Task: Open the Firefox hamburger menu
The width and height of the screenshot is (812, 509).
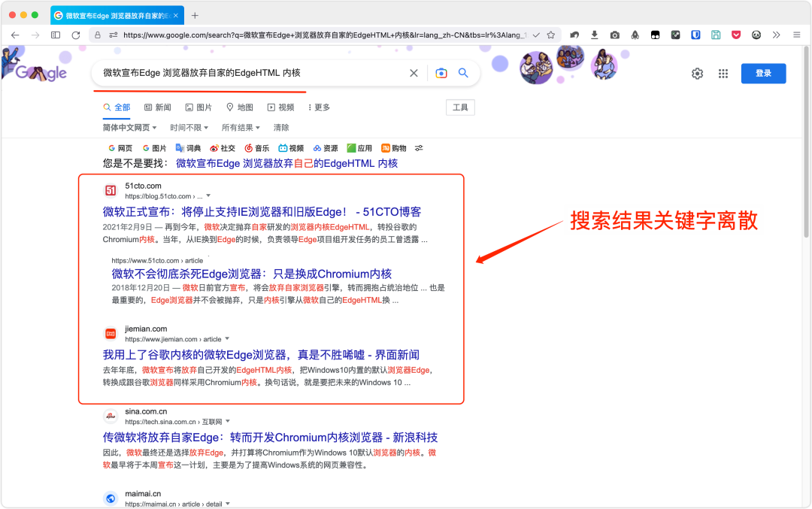Action: (x=796, y=35)
